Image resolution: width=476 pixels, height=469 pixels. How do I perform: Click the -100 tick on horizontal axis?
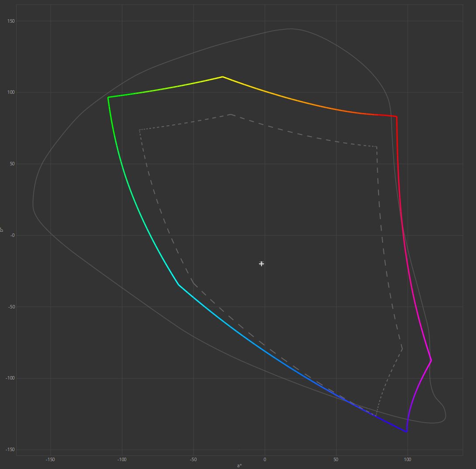pos(122,459)
